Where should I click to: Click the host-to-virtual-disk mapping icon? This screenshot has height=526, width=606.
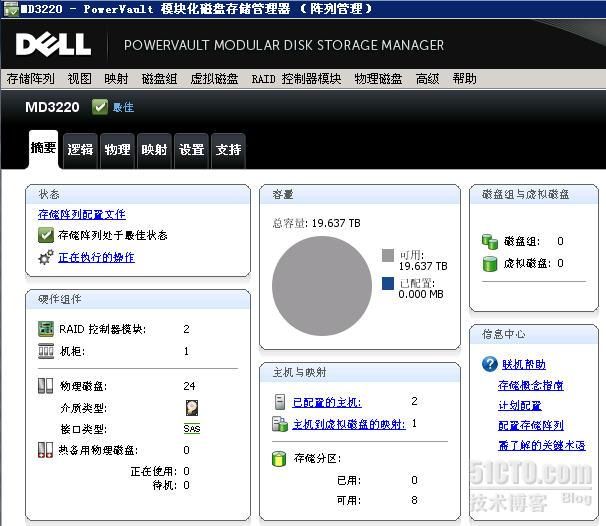click(x=280, y=424)
